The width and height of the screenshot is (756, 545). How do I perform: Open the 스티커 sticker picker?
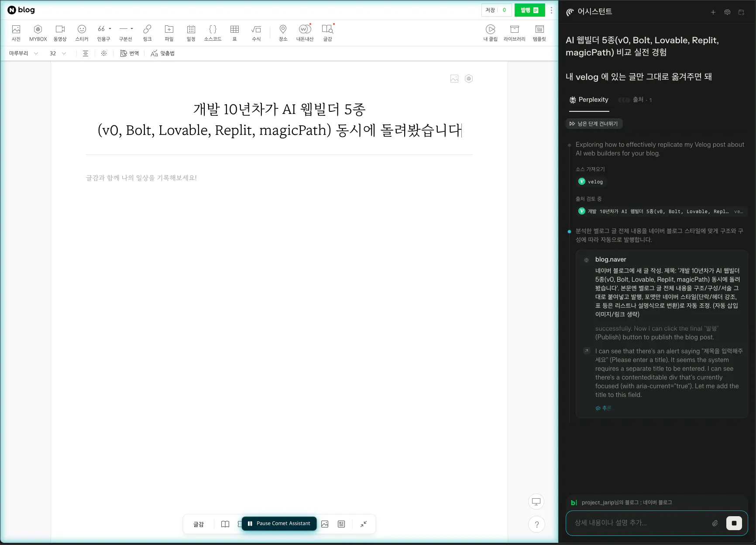[x=82, y=33]
